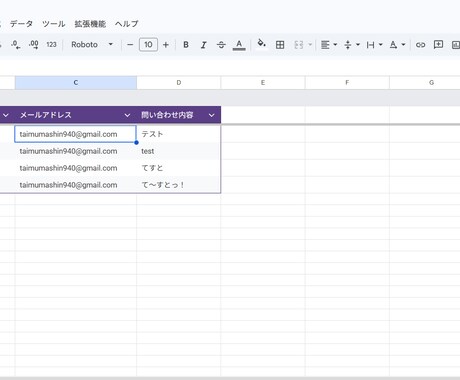
Task: Click the 問い合わせ内容 header cell
Action: [179, 115]
